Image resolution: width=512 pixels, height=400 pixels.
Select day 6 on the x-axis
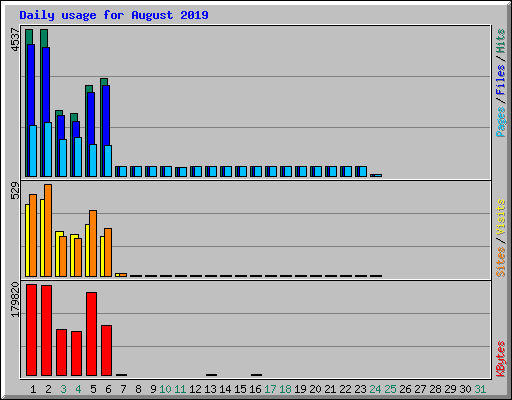pyautogui.click(x=108, y=389)
